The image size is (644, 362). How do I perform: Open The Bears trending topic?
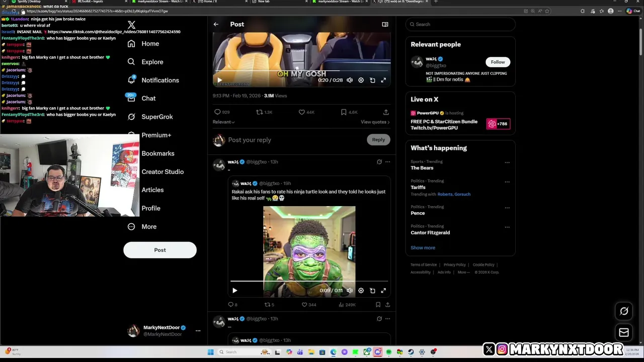422,168
